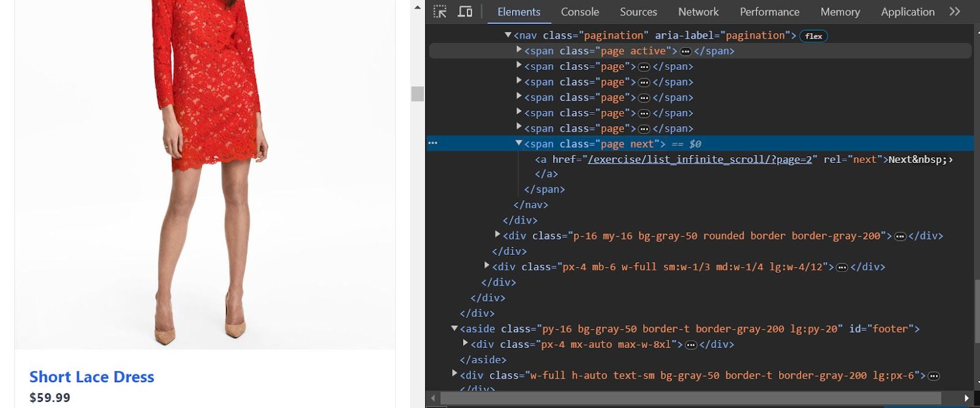
Task: Expand ellipsis in w-full h-auto div row
Action: pyautogui.click(x=933, y=376)
